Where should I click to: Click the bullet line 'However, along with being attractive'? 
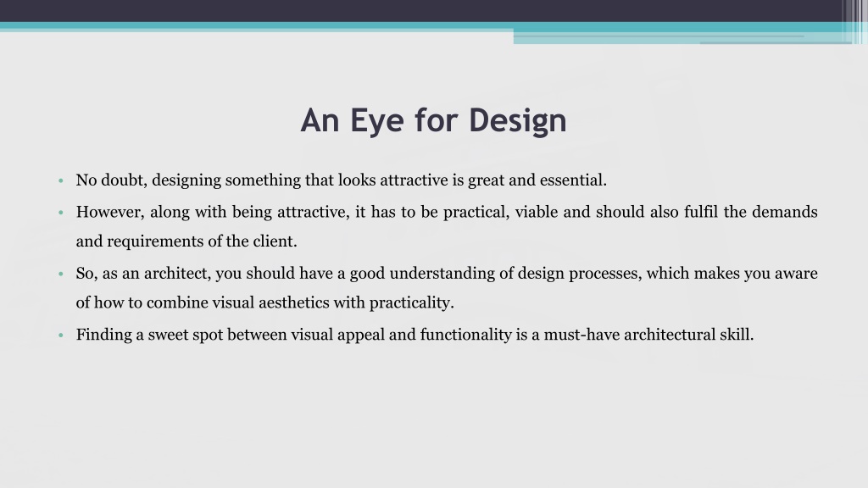447,212
